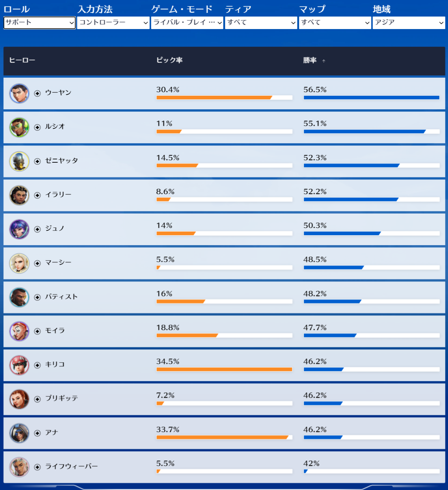This screenshot has width=448, height=490.
Task: Select ゼニヤッタ hero portrait
Action: [x=19, y=161]
